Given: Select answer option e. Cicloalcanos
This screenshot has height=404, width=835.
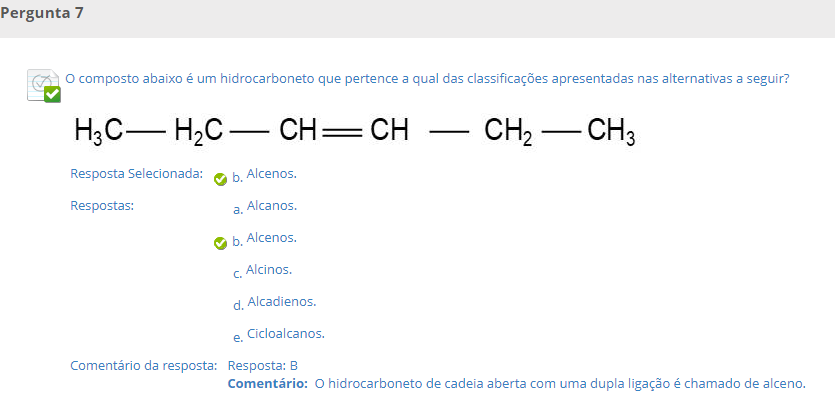Looking at the screenshot, I should [x=279, y=335].
